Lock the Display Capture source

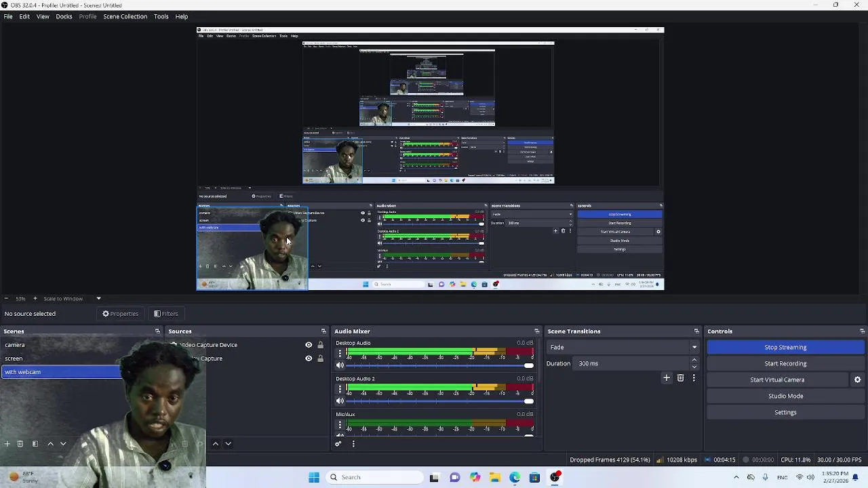click(x=320, y=359)
